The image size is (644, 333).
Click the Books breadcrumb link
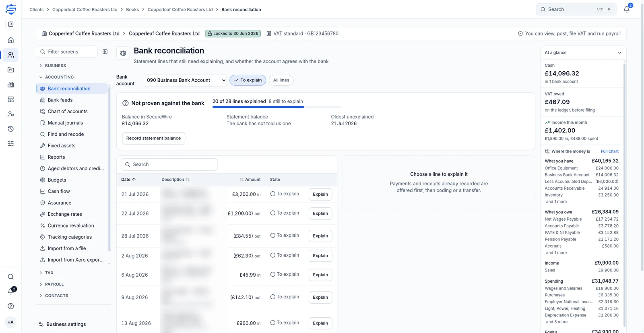click(132, 9)
